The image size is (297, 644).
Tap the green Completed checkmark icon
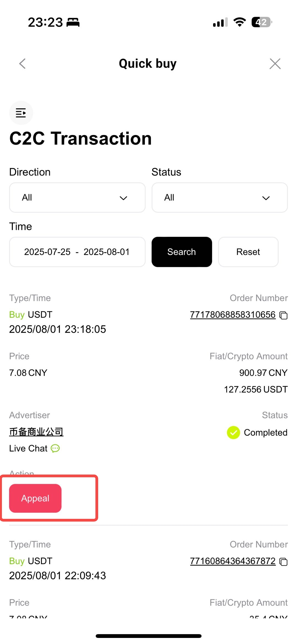point(233,432)
